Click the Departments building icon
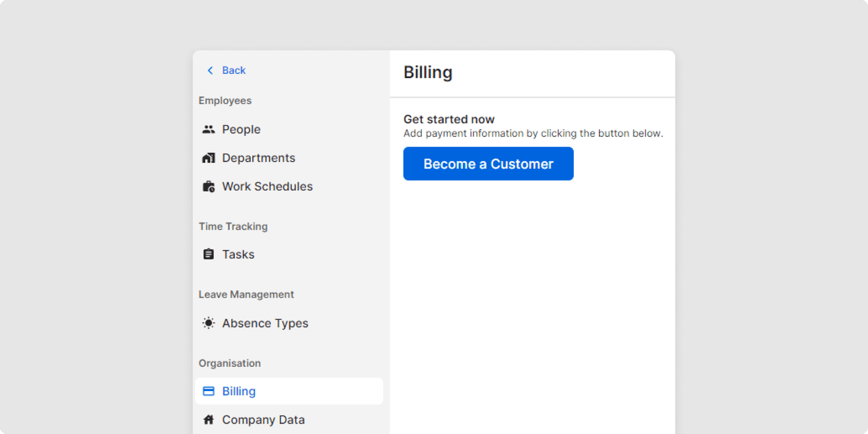 208,158
